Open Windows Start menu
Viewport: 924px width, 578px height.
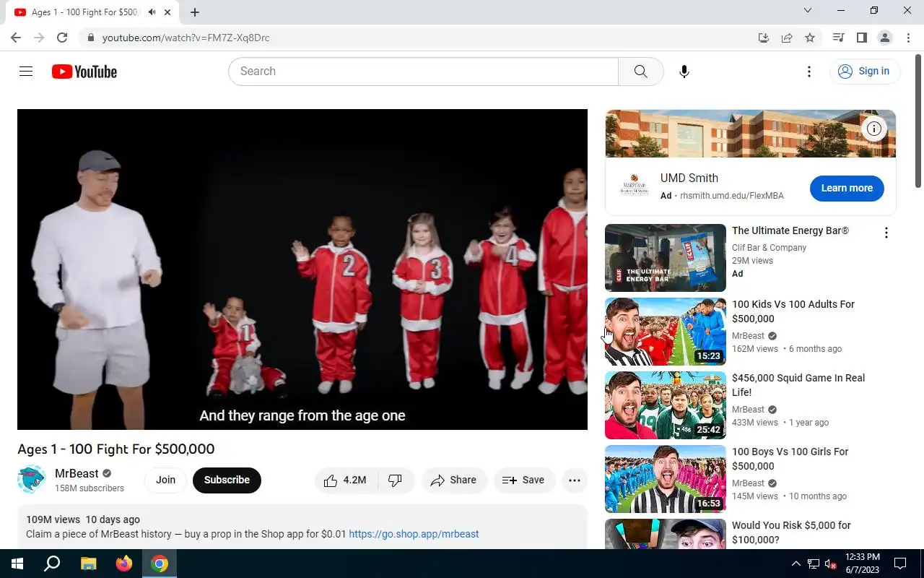pos(17,564)
